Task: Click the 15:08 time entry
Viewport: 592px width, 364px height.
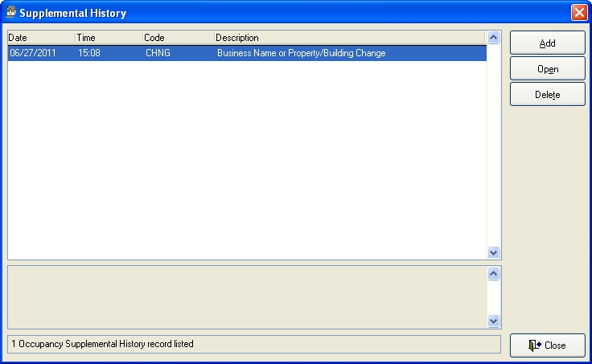Action: click(88, 53)
